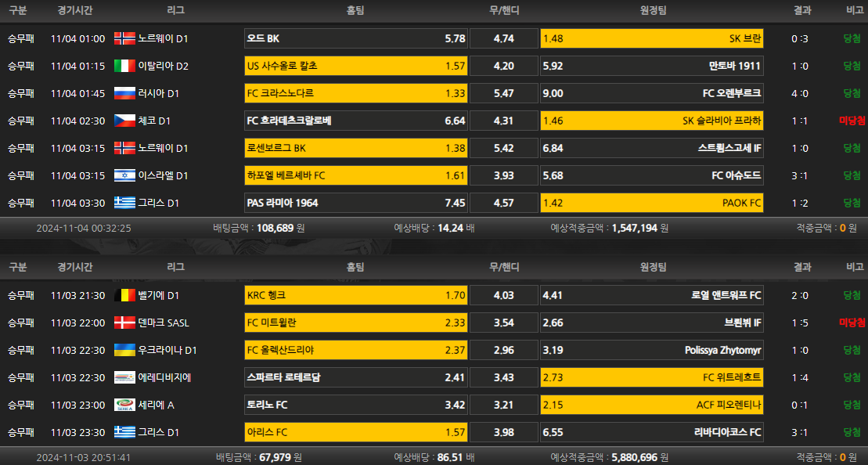Image resolution: width=868 pixels, height=465 pixels.
Task: Pick the 4.74 draw odds cell
Action: point(504,38)
